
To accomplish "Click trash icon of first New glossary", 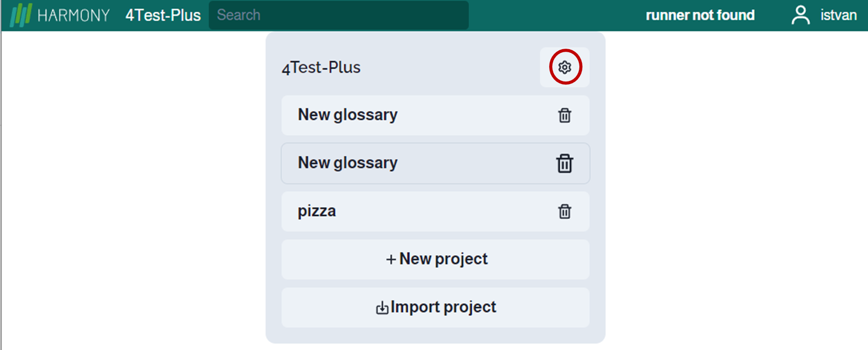I will click(565, 115).
